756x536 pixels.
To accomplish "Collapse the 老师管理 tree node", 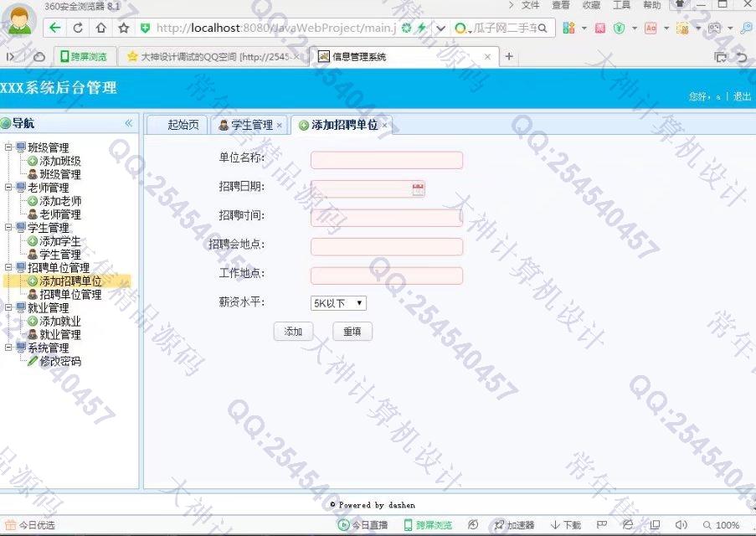I will click(8, 188).
